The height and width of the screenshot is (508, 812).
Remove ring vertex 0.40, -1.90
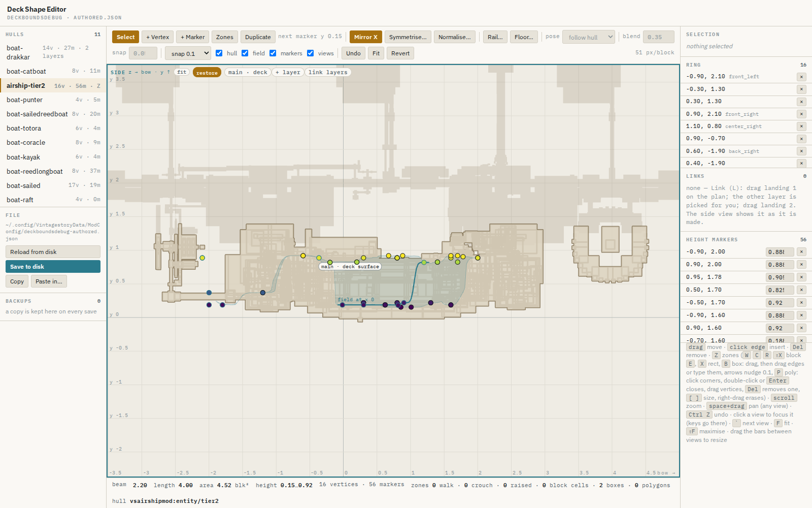pos(801,164)
